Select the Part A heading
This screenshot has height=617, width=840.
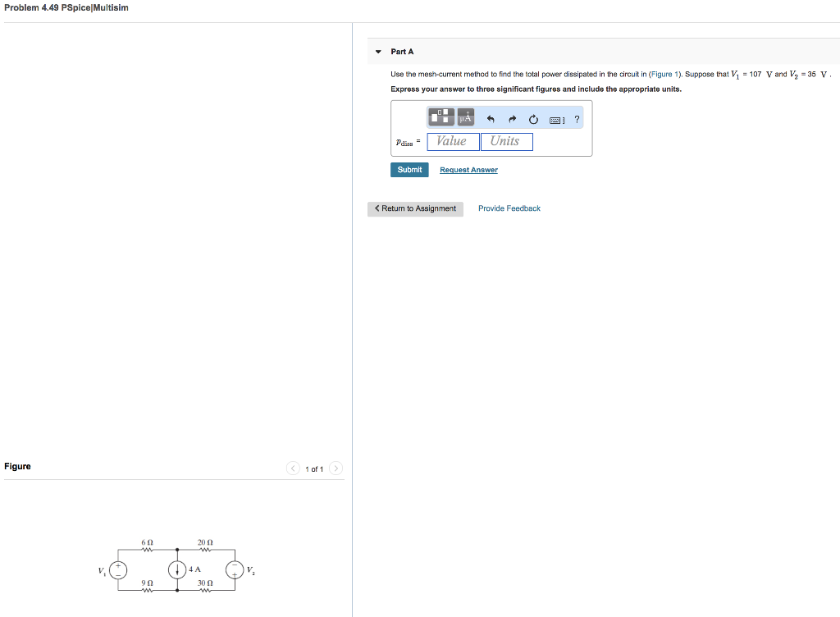pyautogui.click(x=401, y=51)
